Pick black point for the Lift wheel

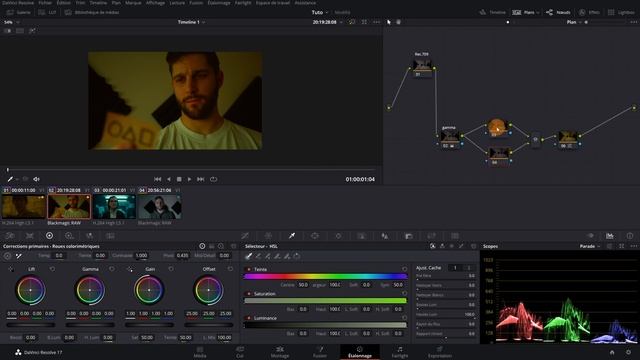11,269
